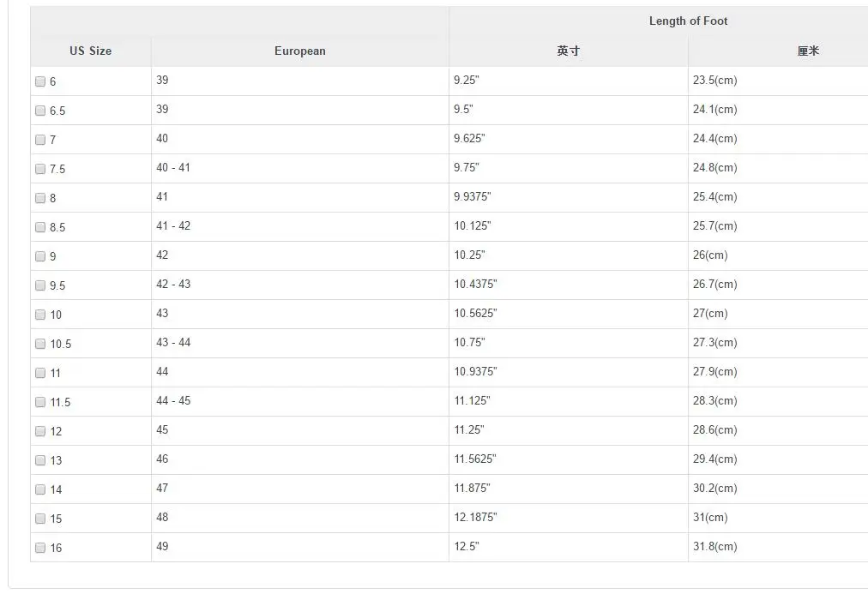Click the European column header

pyautogui.click(x=299, y=51)
